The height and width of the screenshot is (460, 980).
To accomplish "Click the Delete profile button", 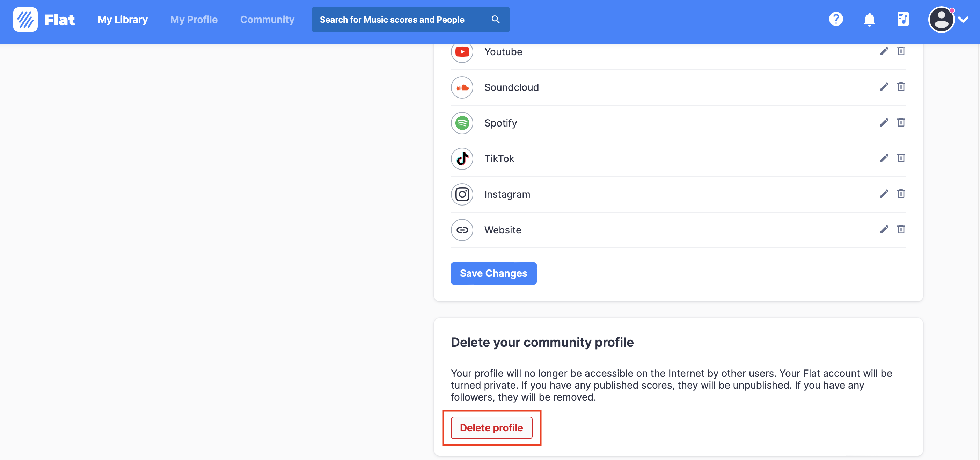I will tap(491, 427).
